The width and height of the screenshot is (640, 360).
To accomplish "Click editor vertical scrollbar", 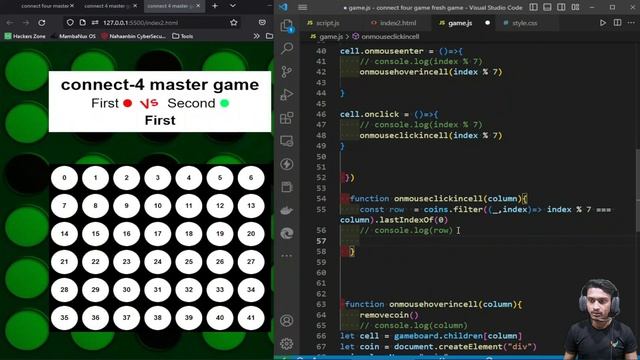I will [x=637, y=191].
